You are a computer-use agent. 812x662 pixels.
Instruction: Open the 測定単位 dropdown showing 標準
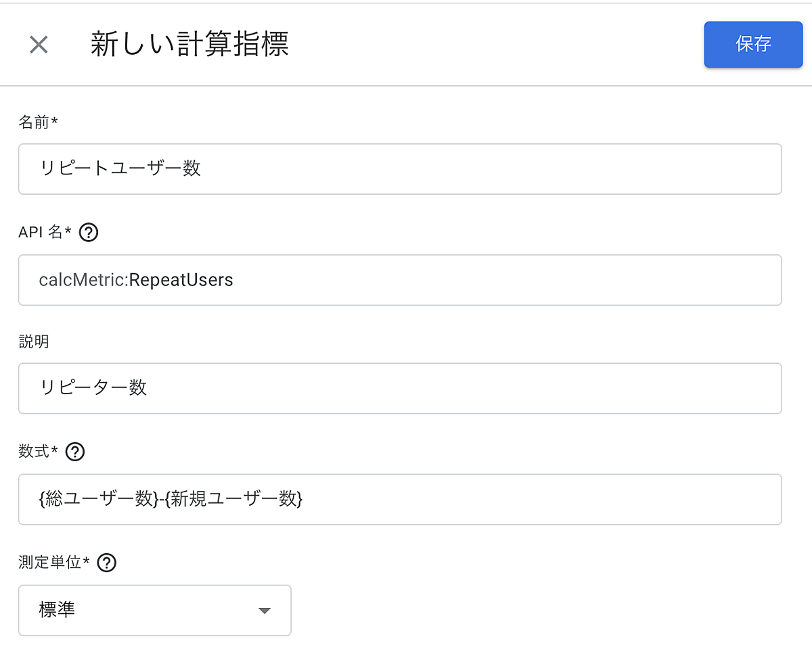[x=154, y=610]
